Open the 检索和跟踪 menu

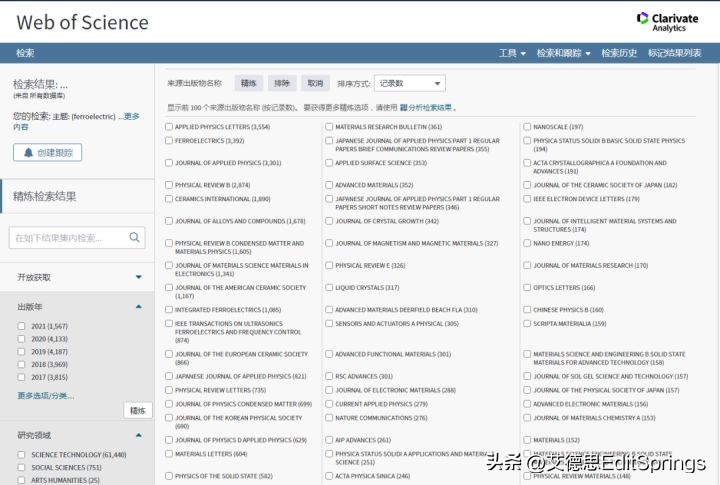(x=563, y=53)
